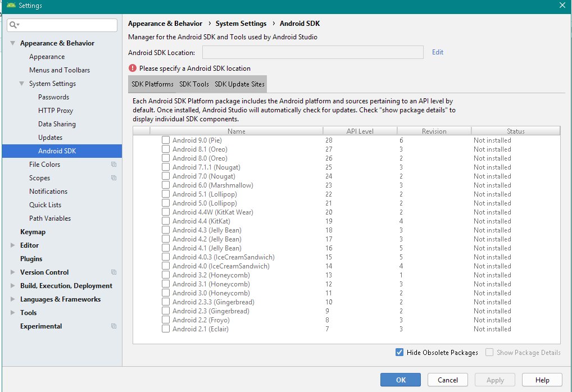Open Menus and Toolbars settings
Image resolution: width=572 pixels, height=392 pixels.
tap(60, 70)
